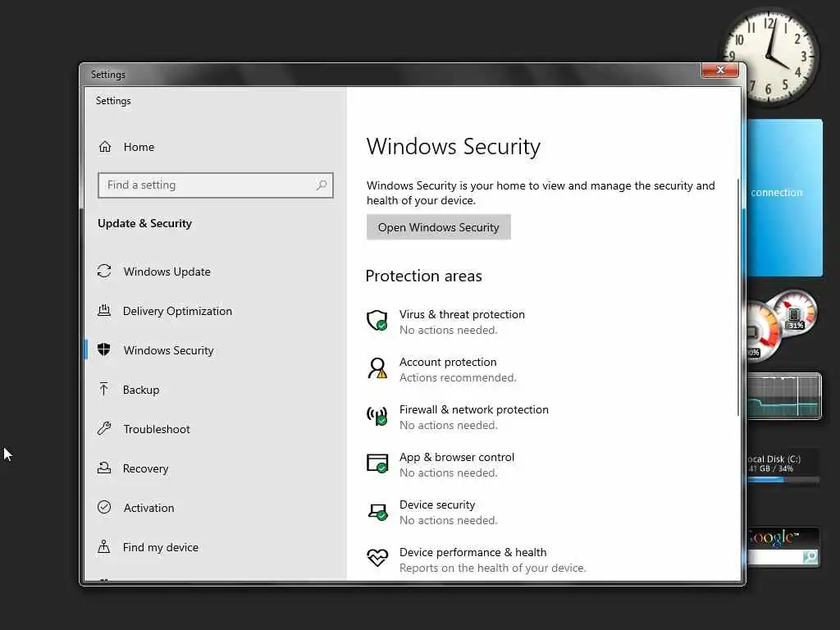Click the Account protection person warning icon

coord(377,368)
